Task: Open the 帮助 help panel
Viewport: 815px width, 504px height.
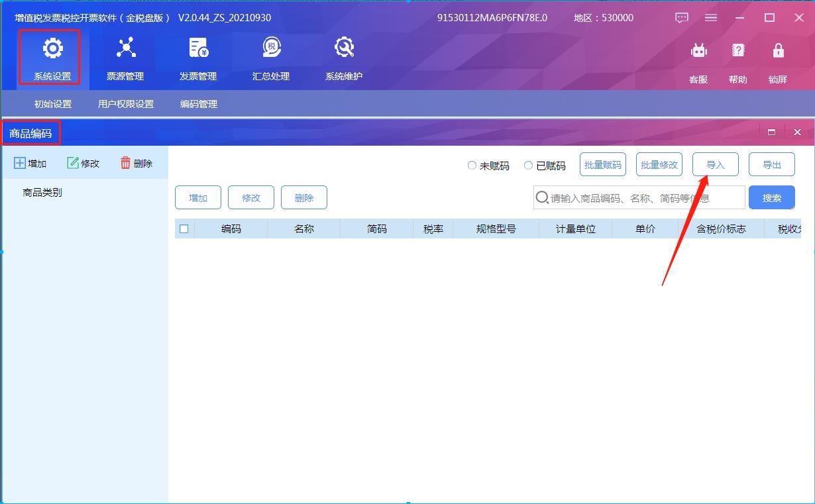Action: (x=737, y=60)
